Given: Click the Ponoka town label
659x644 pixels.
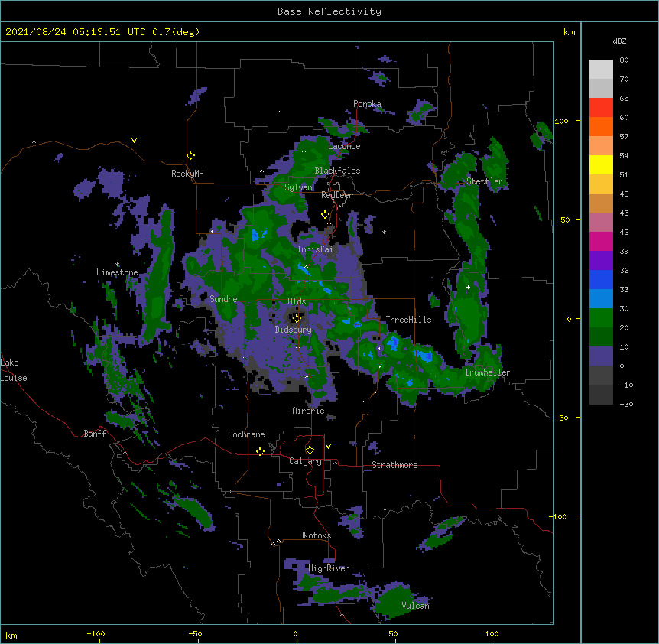Looking at the screenshot, I should (367, 104).
